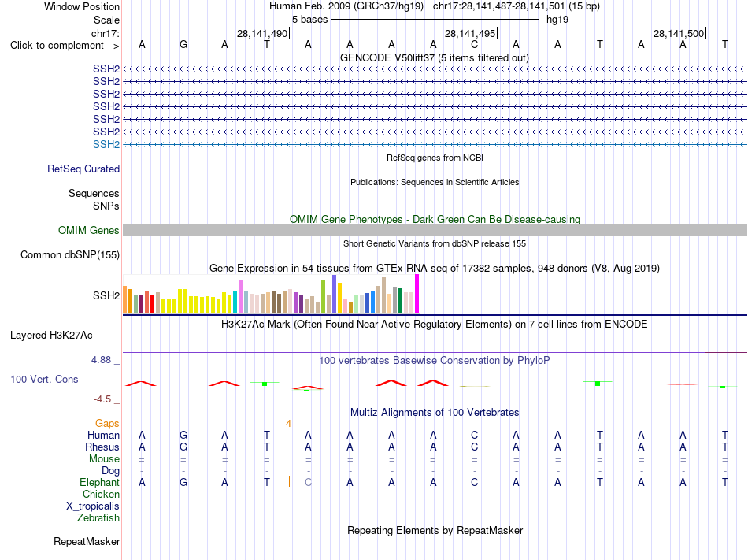748x560 pixels.
Task: Click the Window Position track label
Action: [x=82, y=6]
